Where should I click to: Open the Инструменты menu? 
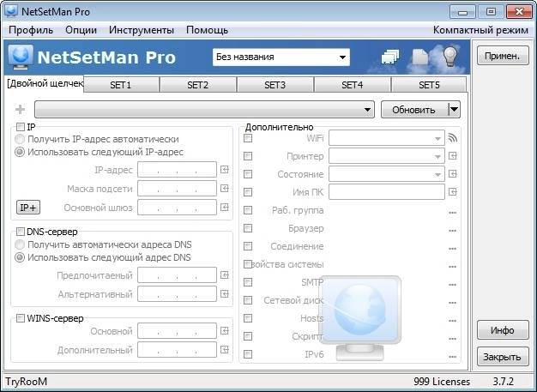click(142, 30)
